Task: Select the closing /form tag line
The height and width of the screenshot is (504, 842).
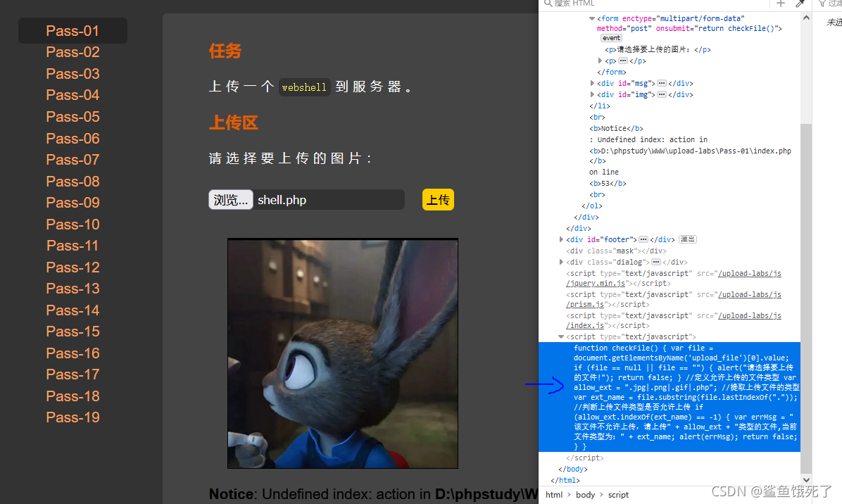Action: [612, 72]
